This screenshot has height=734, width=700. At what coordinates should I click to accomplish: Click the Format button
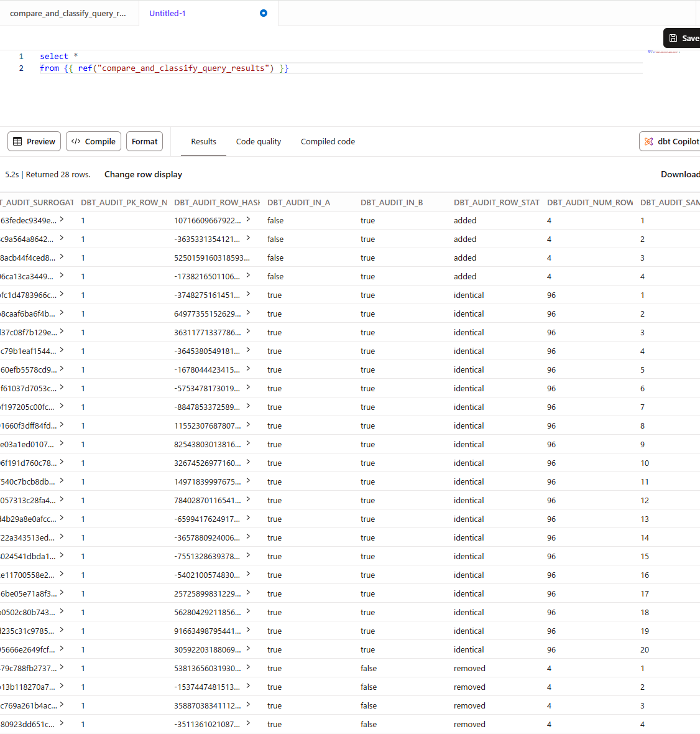click(145, 141)
